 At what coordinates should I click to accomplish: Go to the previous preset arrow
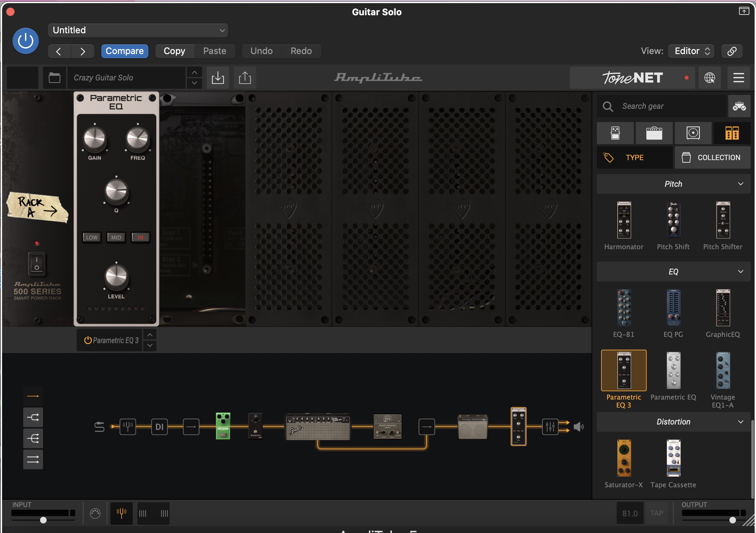click(x=59, y=51)
